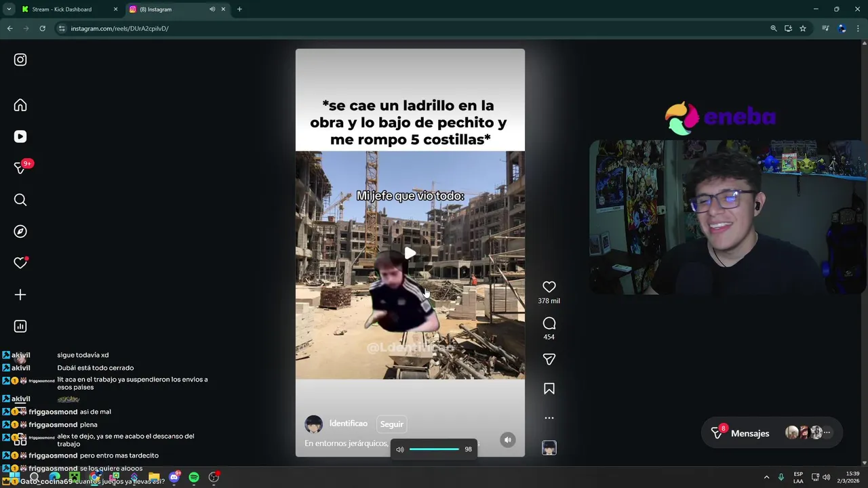Like the reel with heart icon
This screenshot has height=488, width=868.
[x=549, y=287]
